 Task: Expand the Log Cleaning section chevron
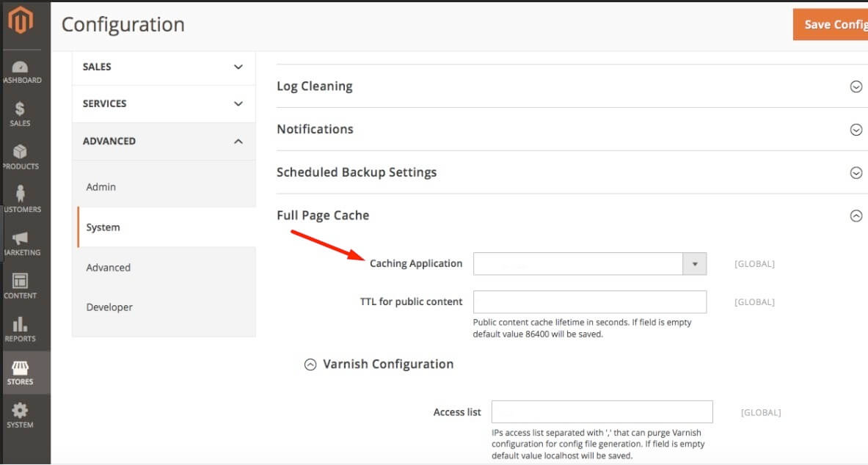click(856, 87)
